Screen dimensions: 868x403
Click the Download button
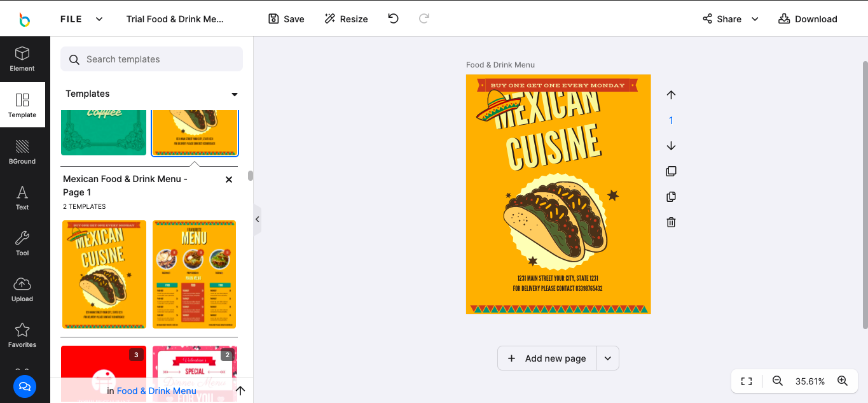point(808,19)
